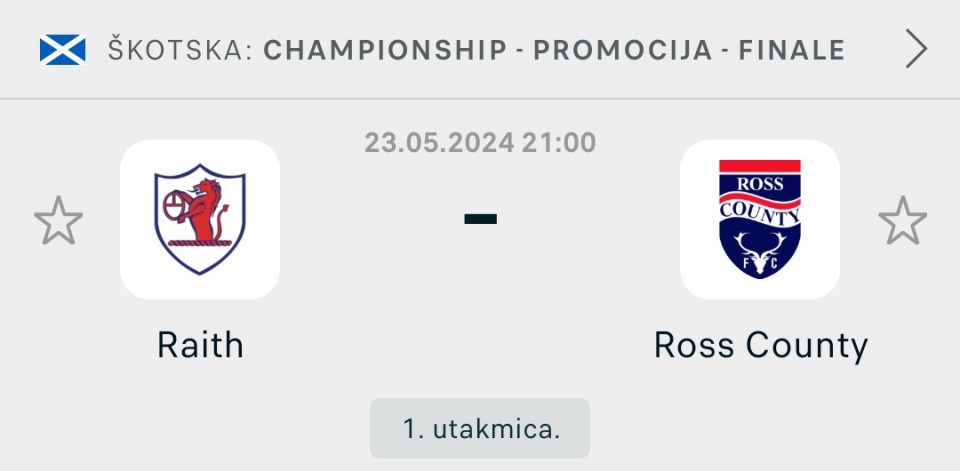This screenshot has width=960, height=471.
Task: Click the red lion on Raith's badge
Action: 204,209
